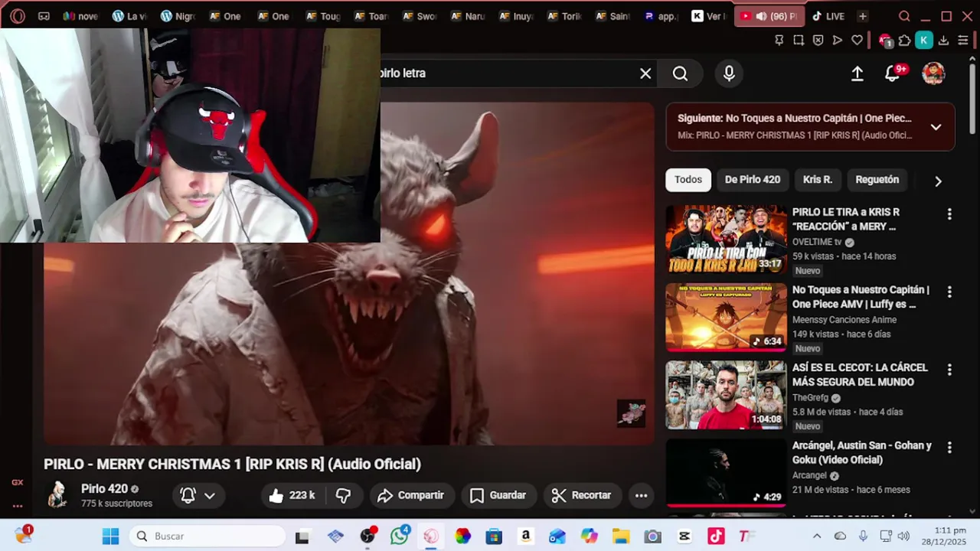Switch to the Naru browser tab
Image resolution: width=980 pixels, height=551 pixels.
click(467, 16)
